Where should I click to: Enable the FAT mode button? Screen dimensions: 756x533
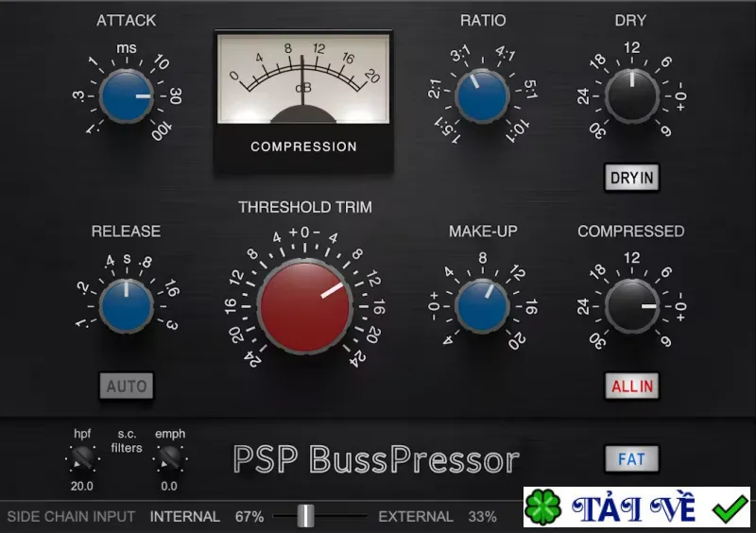631,459
